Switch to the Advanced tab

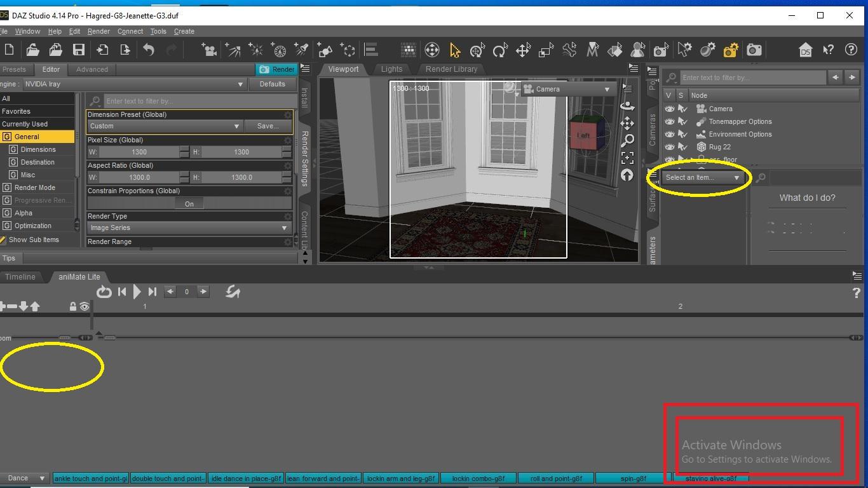[92, 69]
